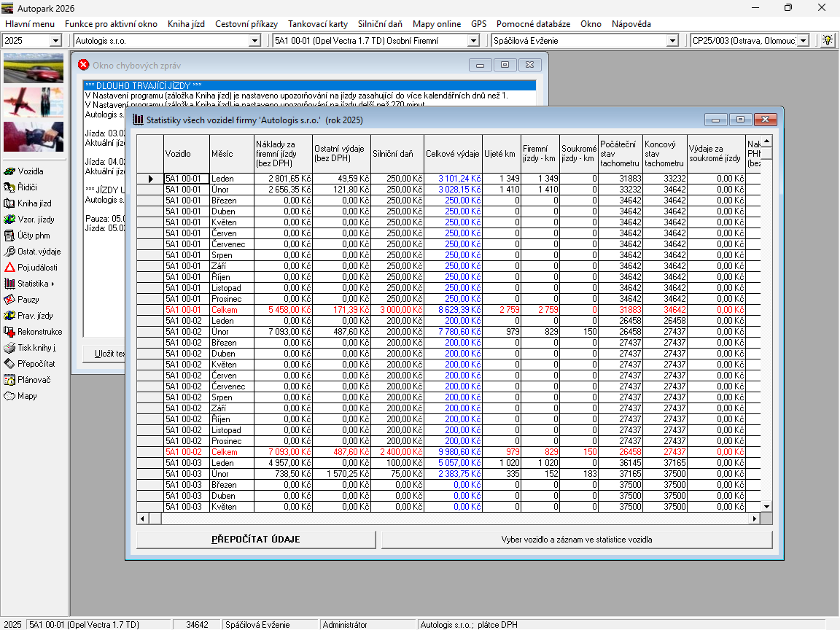This screenshot has width=840, height=630.
Task: Open Kniha jízd in sidebar
Action: (x=34, y=203)
